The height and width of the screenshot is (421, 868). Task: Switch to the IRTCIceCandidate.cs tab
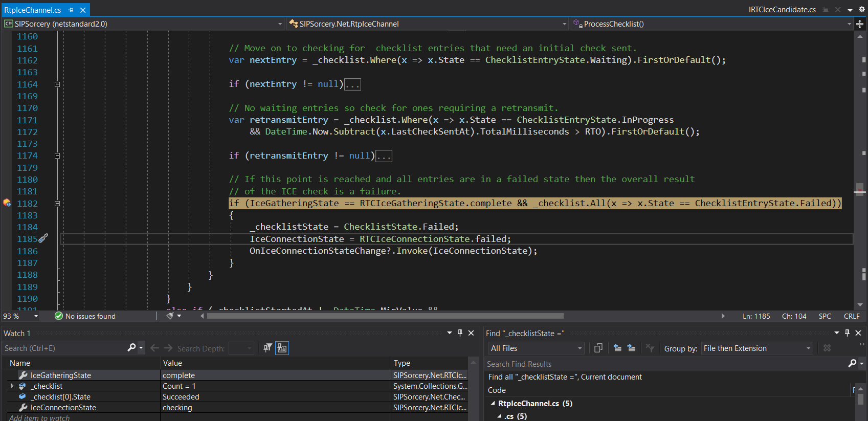pos(782,10)
